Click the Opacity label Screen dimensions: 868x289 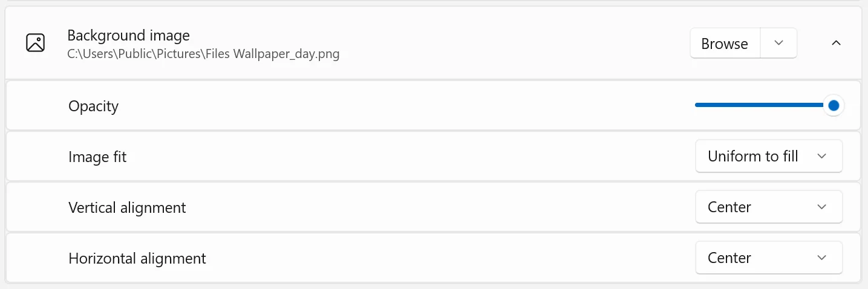(x=93, y=106)
